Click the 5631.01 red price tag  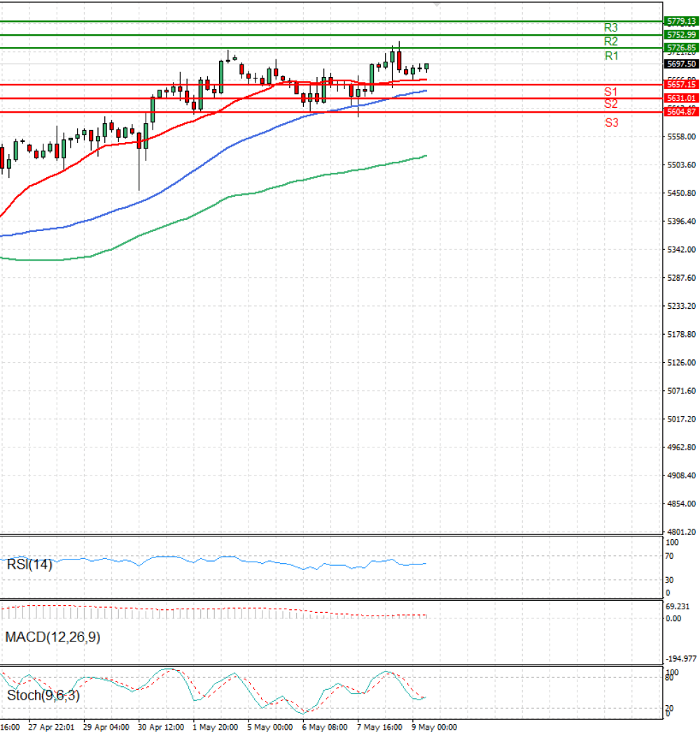pyautogui.click(x=681, y=98)
